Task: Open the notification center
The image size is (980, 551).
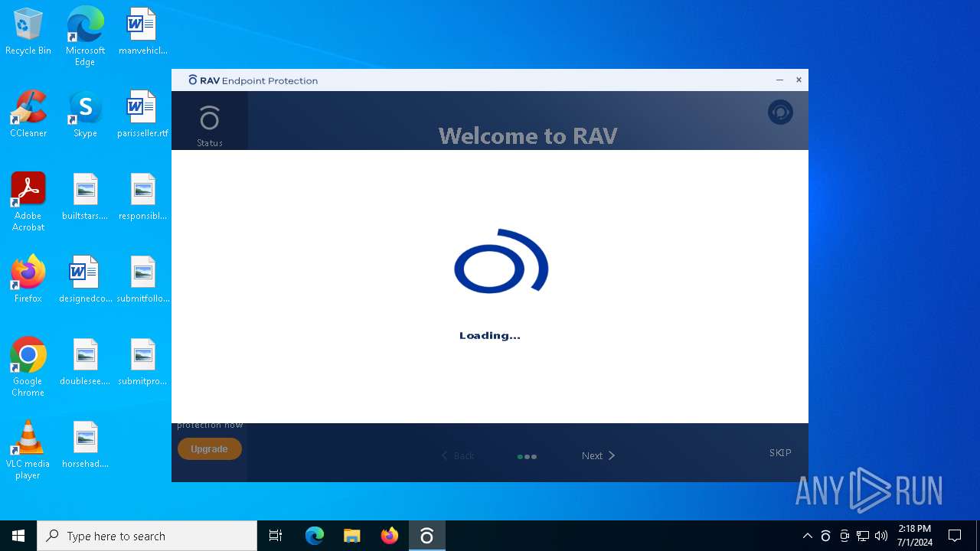Action: (x=955, y=536)
